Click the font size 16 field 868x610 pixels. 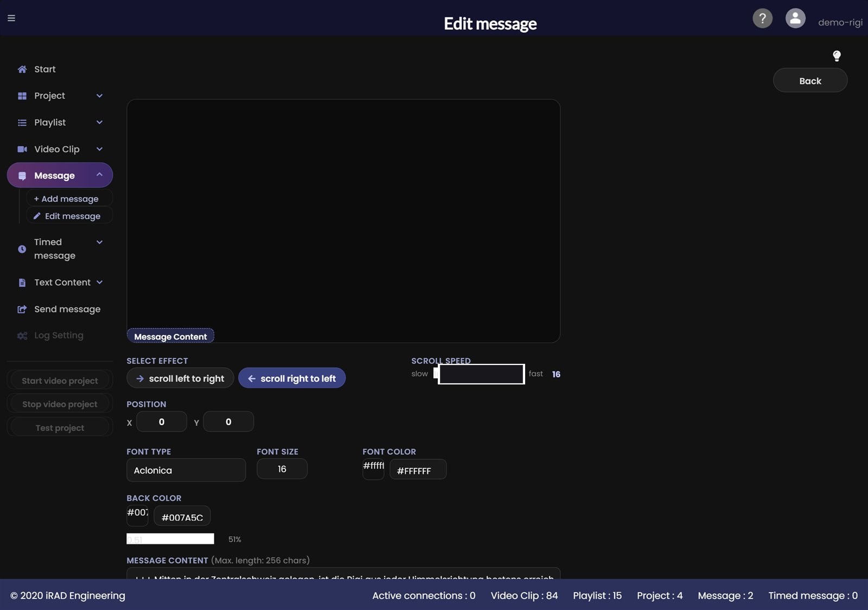click(282, 469)
